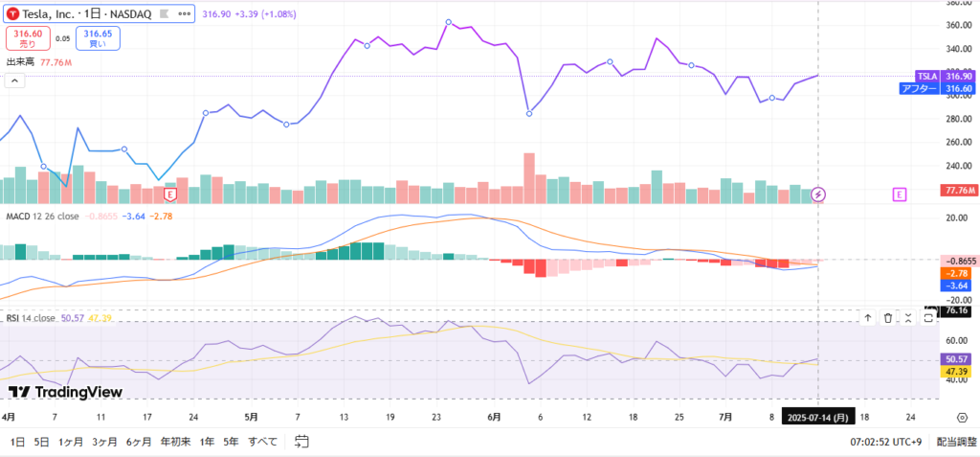Open the three-dots menu in symbol legend
Viewport: 980px width, 457px height.
click(x=185, y=14)
